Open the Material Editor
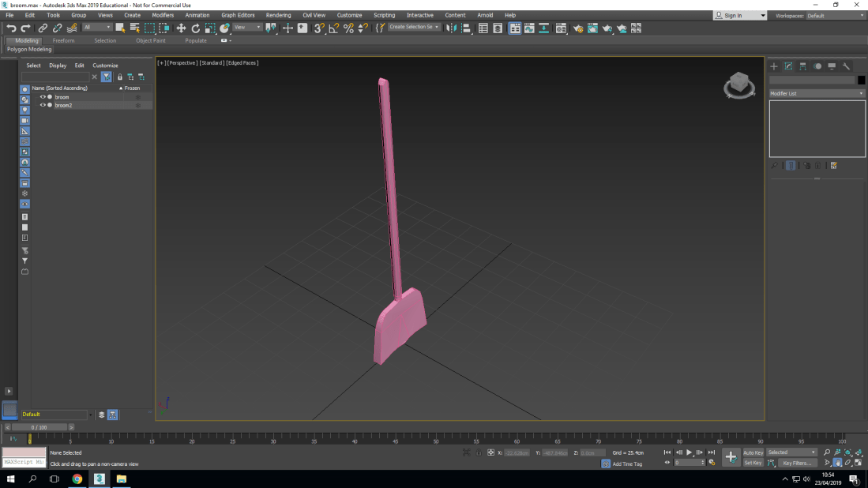This screenshot has width=868, height=488. point(561,28)
